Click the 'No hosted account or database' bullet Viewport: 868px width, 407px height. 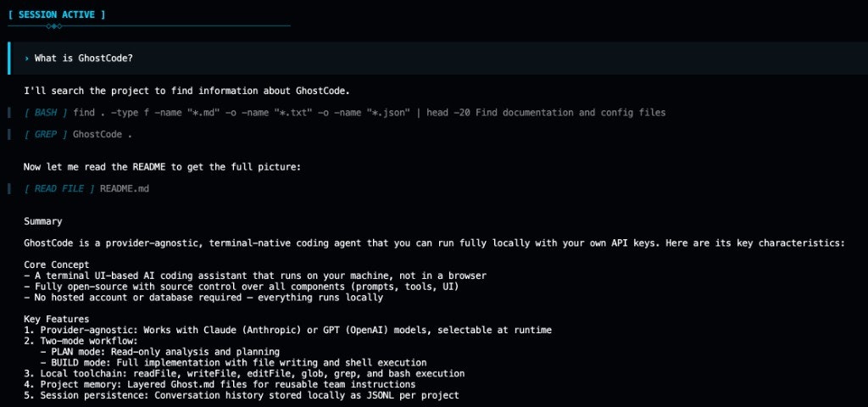[x=203, y=298]
